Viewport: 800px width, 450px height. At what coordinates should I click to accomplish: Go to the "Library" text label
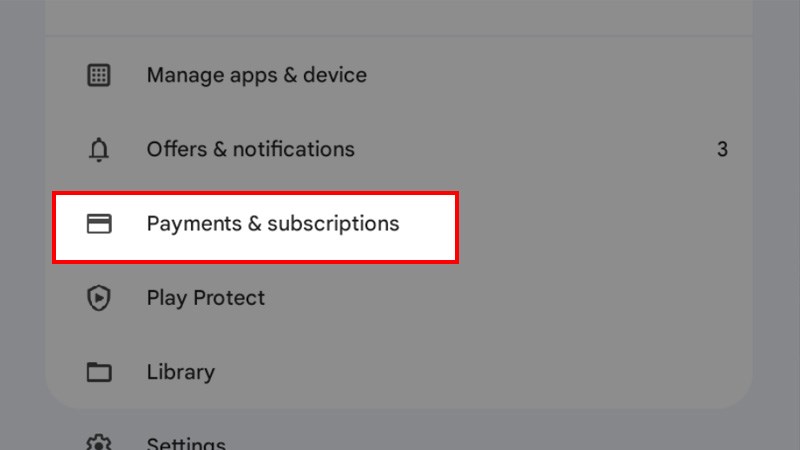tap(180, 372)
